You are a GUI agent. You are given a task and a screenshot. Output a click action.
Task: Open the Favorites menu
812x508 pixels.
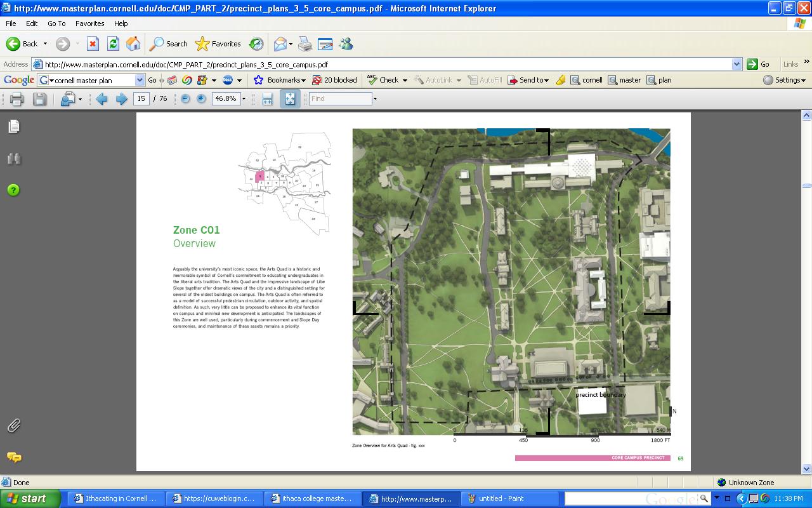click(89, 23)
